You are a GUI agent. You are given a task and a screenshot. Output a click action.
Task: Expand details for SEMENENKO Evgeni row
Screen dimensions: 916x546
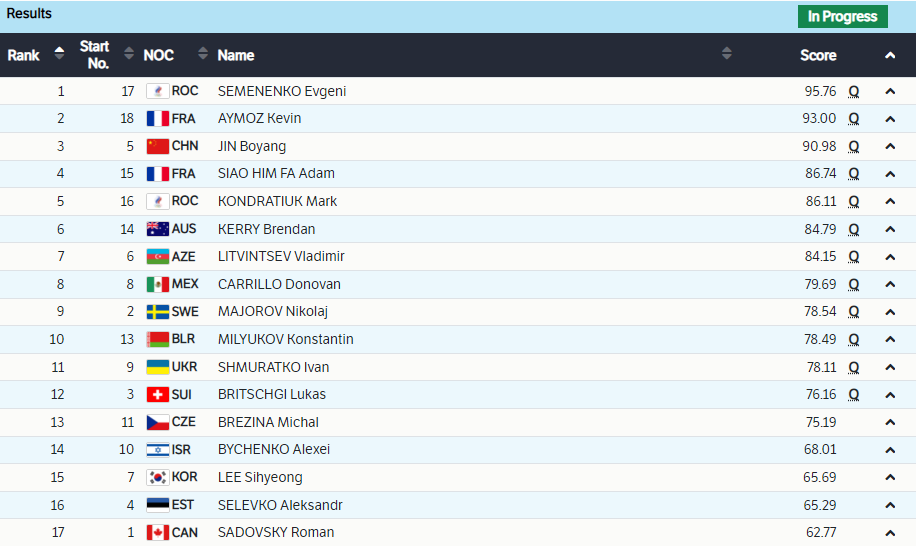point(890,91)
